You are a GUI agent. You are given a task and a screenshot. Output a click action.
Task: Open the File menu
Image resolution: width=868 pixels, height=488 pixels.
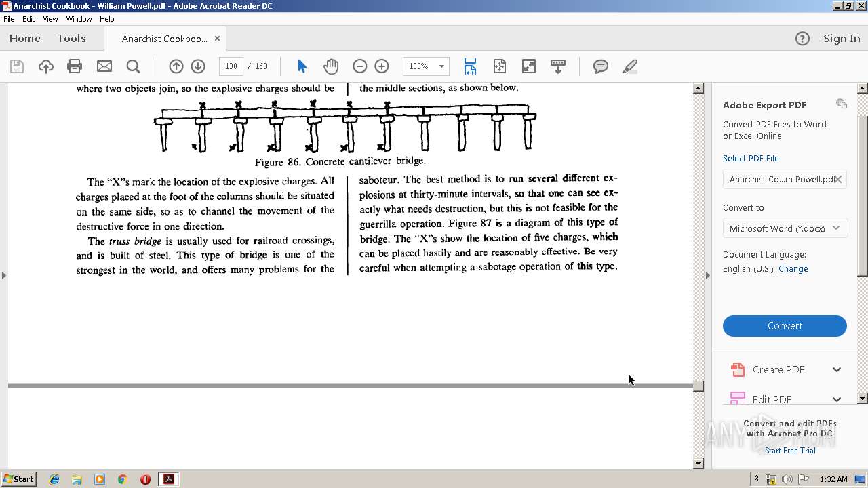[9, 19]
